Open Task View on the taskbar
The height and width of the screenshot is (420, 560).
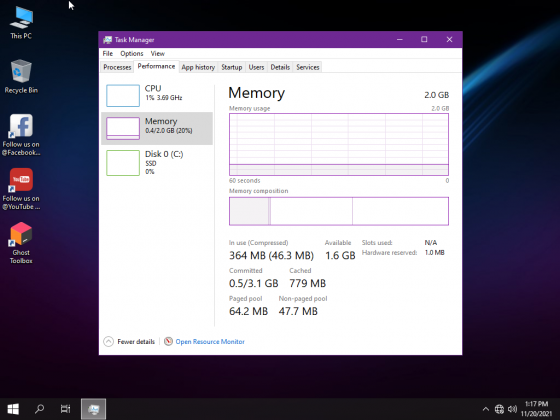tap(66, 409)
